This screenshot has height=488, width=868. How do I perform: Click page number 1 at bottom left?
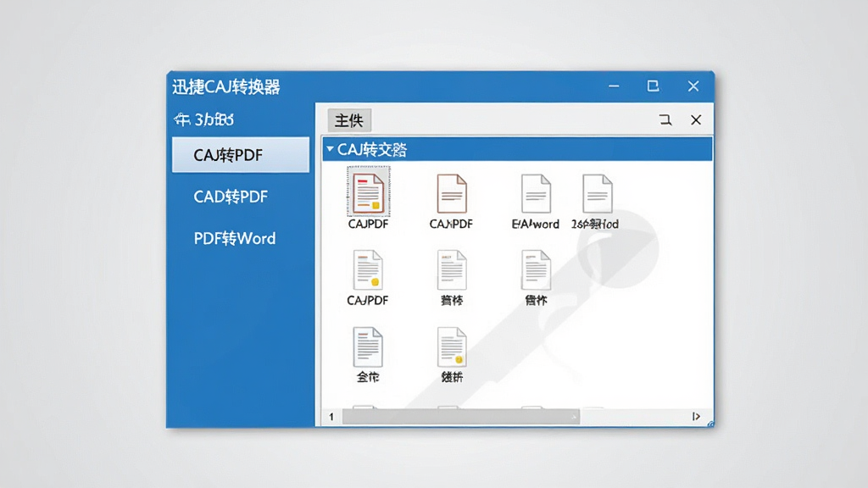331,417
